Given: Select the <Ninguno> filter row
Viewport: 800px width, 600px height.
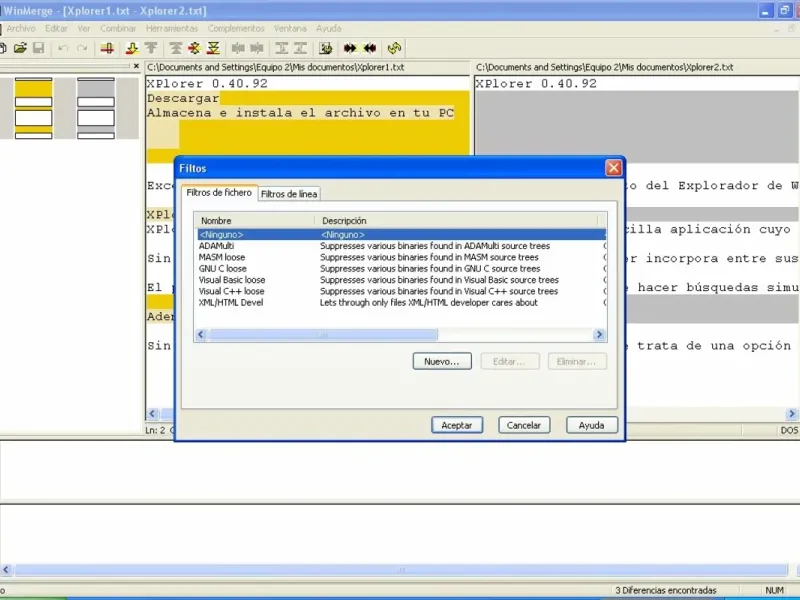Looking at the screenshot, I should click(401, 235).
